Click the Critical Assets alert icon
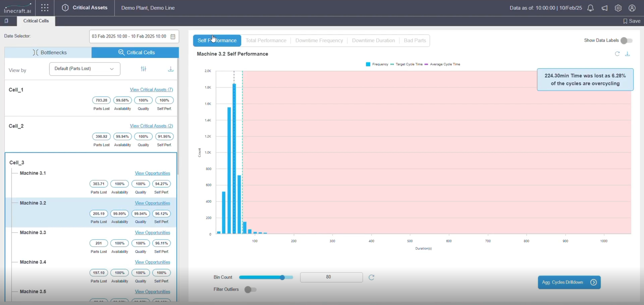 click(x=65, y=8)
